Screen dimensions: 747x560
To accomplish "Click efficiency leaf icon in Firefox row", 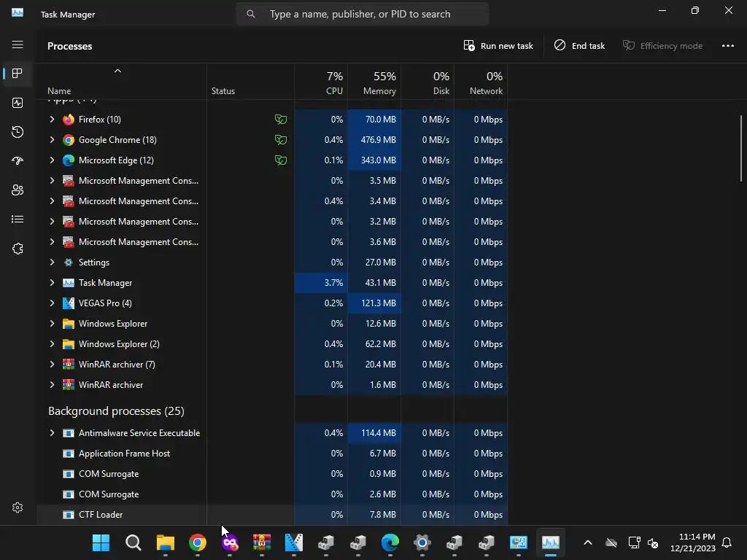I will point(281,120).
